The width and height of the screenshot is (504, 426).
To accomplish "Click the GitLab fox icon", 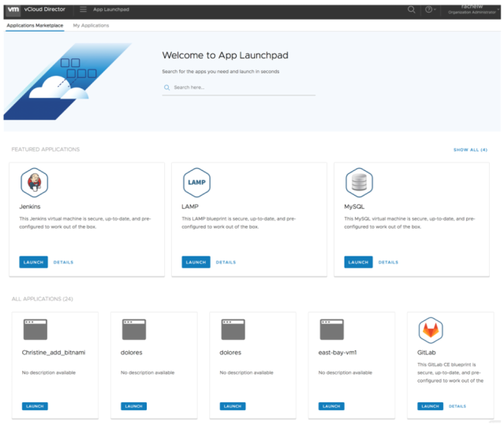I will click(431, 330).
